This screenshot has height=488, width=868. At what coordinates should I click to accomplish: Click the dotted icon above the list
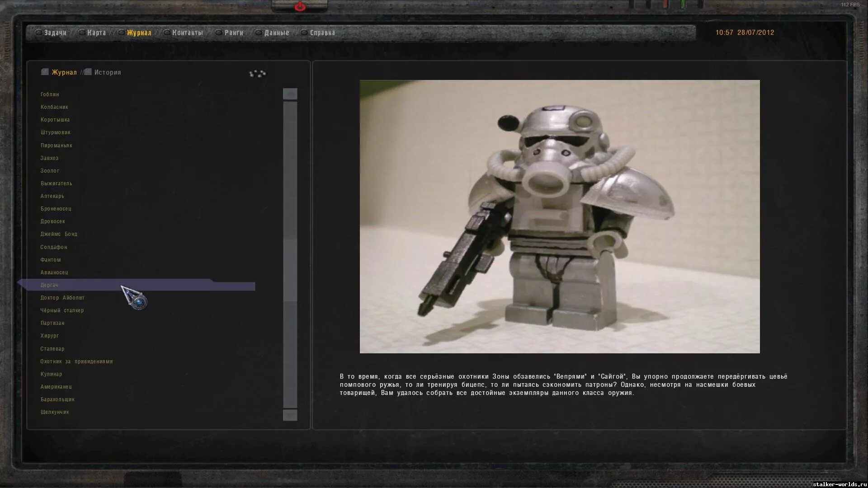point(258,73)
